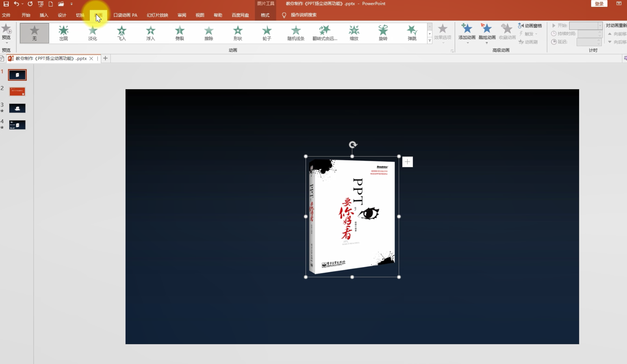Image resolution: width=627 pixels, height=364 pixels.
Task: Open 酷炫动画 cool animation dropdown
Action: (487, 33)
